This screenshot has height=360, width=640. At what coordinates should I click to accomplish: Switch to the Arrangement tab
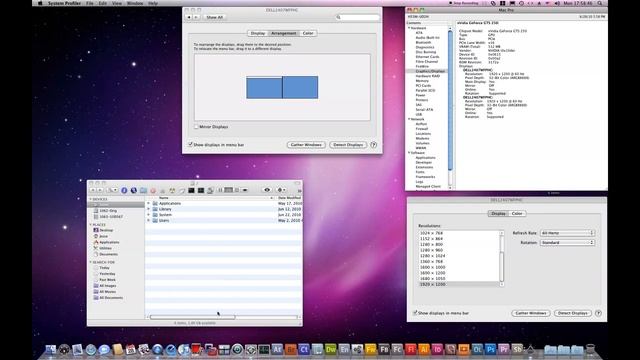pyautogui.click(x=284, y=33)
